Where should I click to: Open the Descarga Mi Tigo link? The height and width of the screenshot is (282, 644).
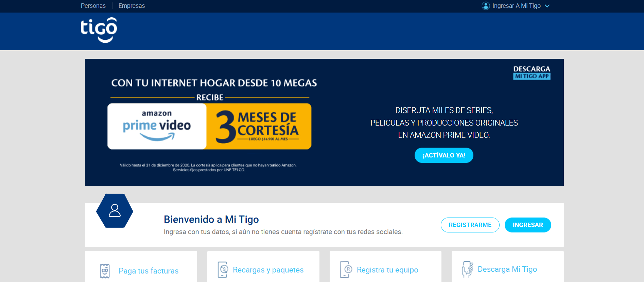(x=507, y=269)
